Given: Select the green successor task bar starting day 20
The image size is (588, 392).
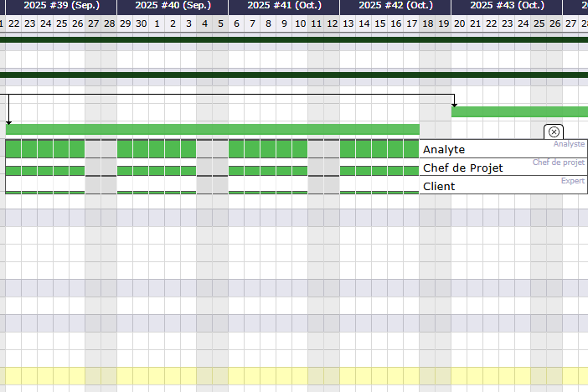Looking at the screenshot, I should (x=519, y=111).
